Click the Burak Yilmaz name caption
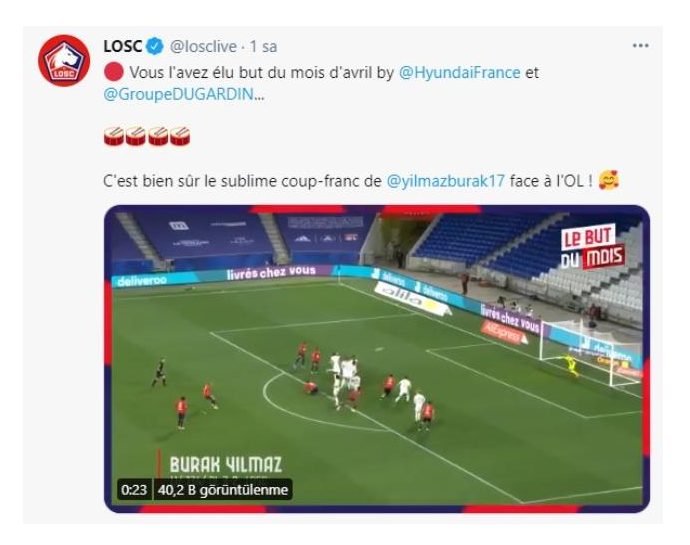Image resolution: width=690 pixels, height=545 pixels. [x=226, y=465]
